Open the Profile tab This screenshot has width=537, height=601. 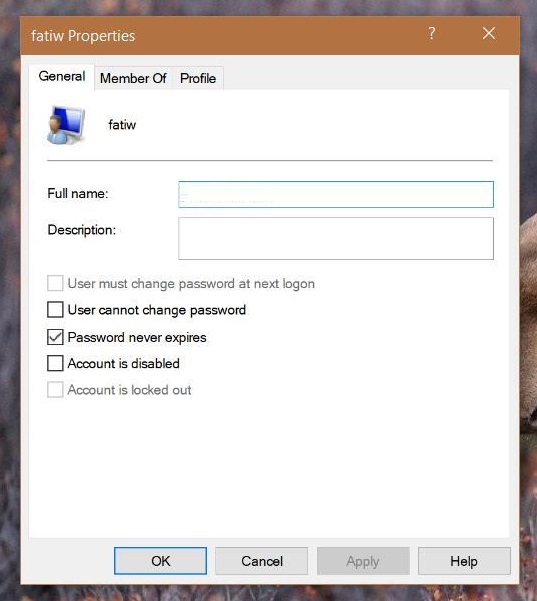click(198, 78)
